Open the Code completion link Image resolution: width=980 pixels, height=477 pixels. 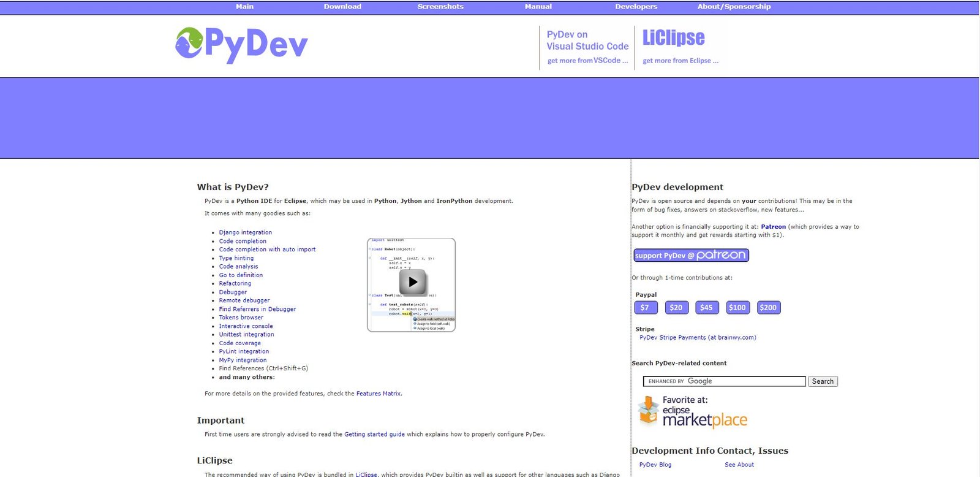(243, 241)
